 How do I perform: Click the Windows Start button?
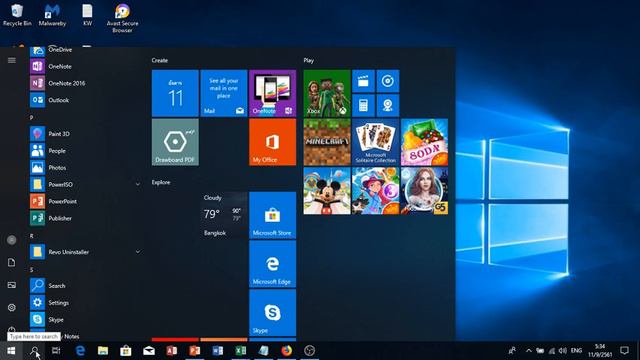point(11,351)
